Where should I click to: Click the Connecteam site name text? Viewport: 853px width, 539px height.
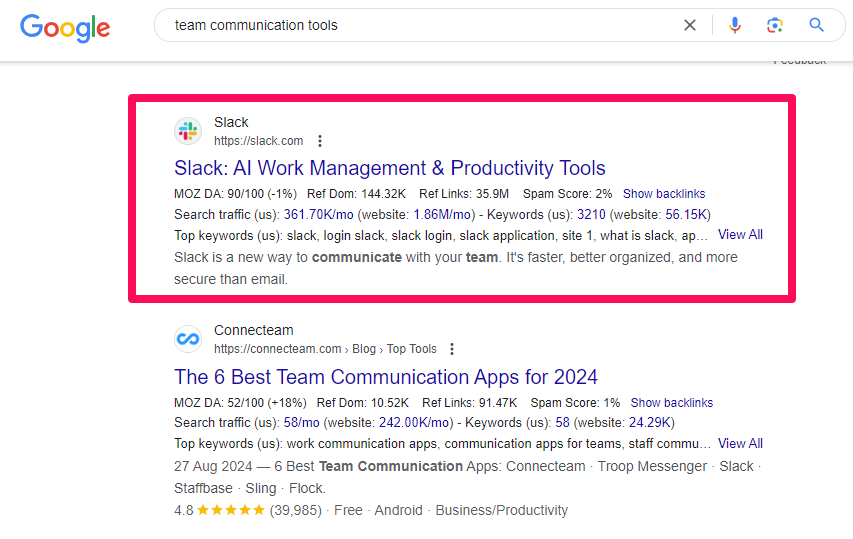(254, 330)
